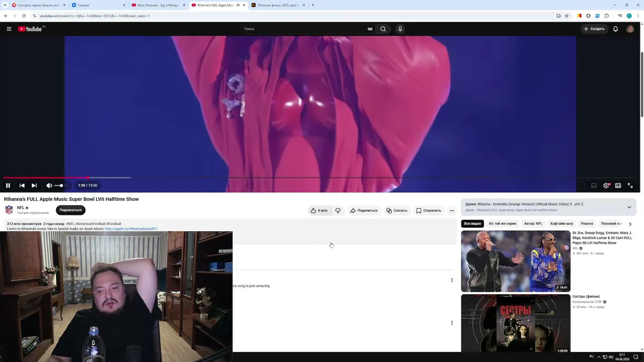Screen dimensions: 644x362
Task: Open the Dr. Dre halftime show thumbnail
Action: pos(516,261)
